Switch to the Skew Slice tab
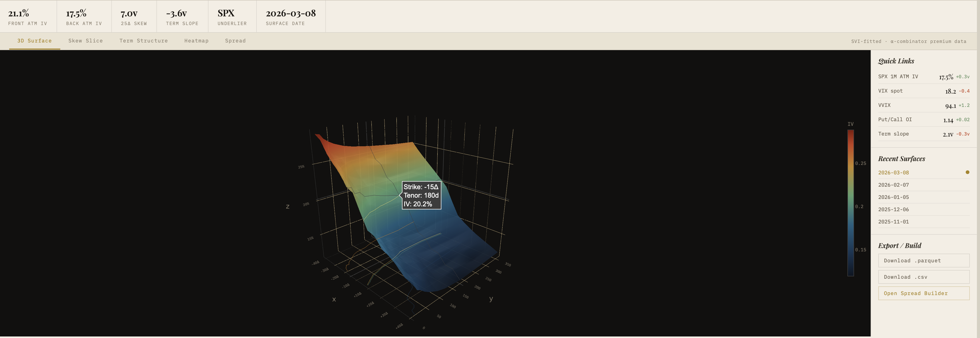The height and width of the screenshot is (338, 980). [85, 41]
